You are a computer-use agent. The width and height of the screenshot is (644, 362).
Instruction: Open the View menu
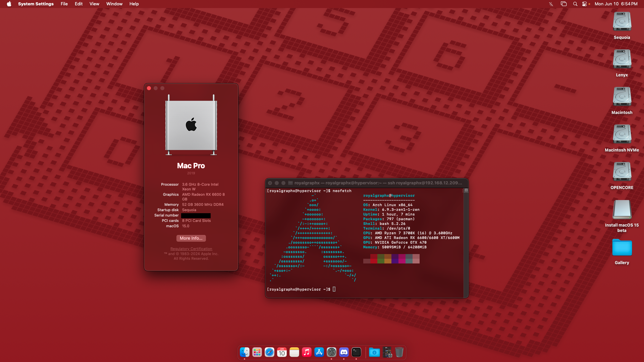click(94, 4)
